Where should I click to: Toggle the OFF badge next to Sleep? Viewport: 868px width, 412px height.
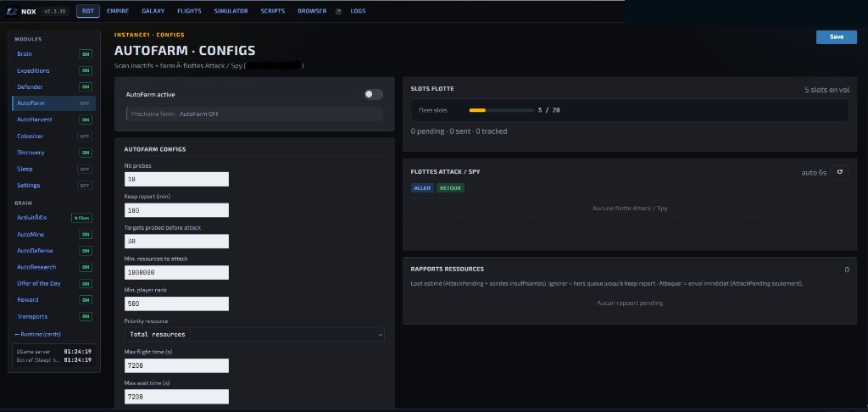click(85, 169)
